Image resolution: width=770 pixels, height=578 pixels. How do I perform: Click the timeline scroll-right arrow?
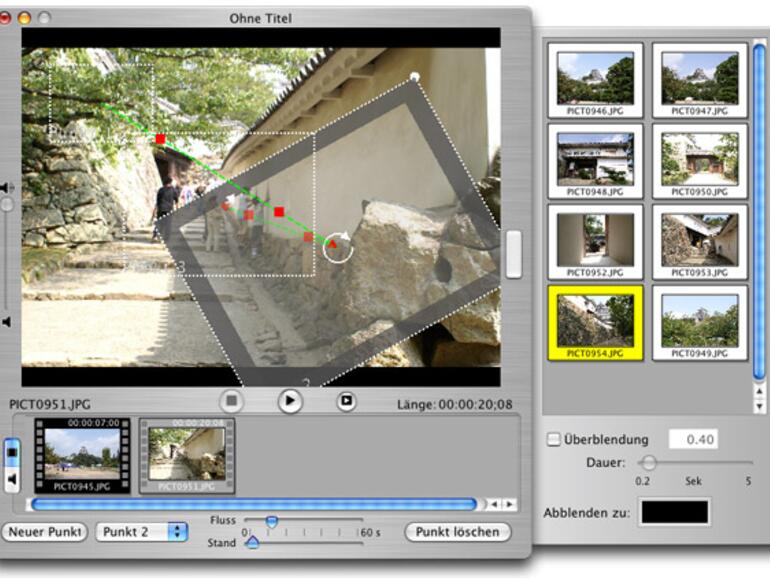pos(509,504)
